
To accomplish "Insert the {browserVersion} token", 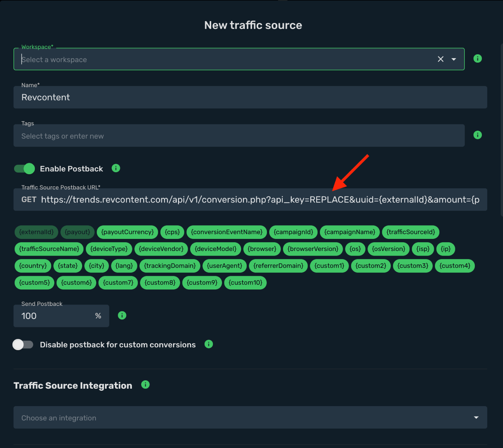I will pyautogui.click(x=313, y=249).
